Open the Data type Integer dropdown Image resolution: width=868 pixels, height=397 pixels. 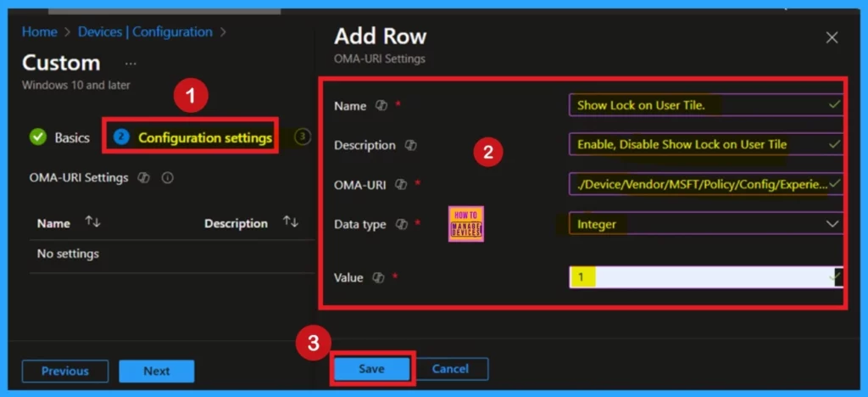(x=706, y=224)
